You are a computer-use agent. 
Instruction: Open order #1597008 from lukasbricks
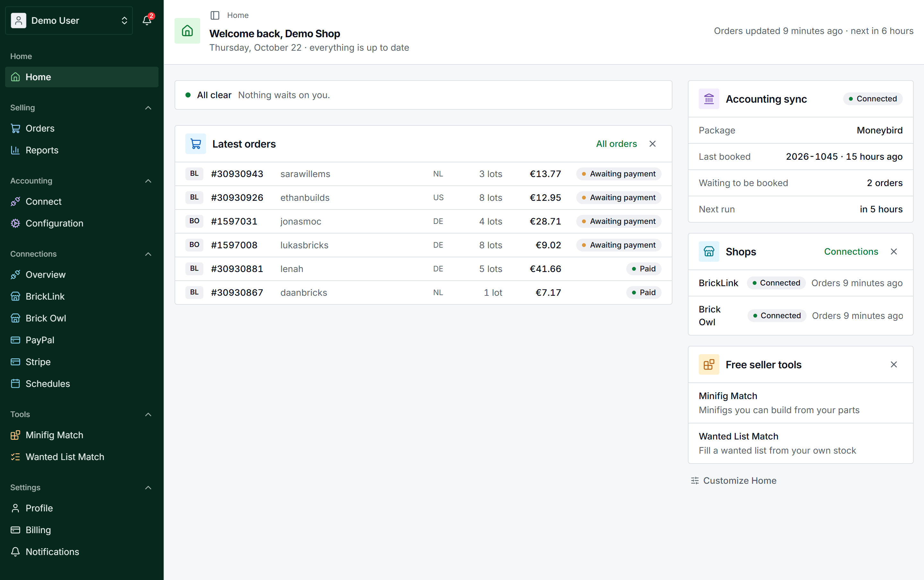pos(423,245)
